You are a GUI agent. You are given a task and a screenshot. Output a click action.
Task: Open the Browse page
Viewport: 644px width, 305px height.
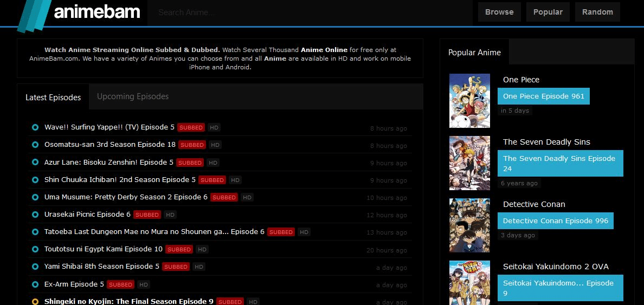[x=499, y=12]
